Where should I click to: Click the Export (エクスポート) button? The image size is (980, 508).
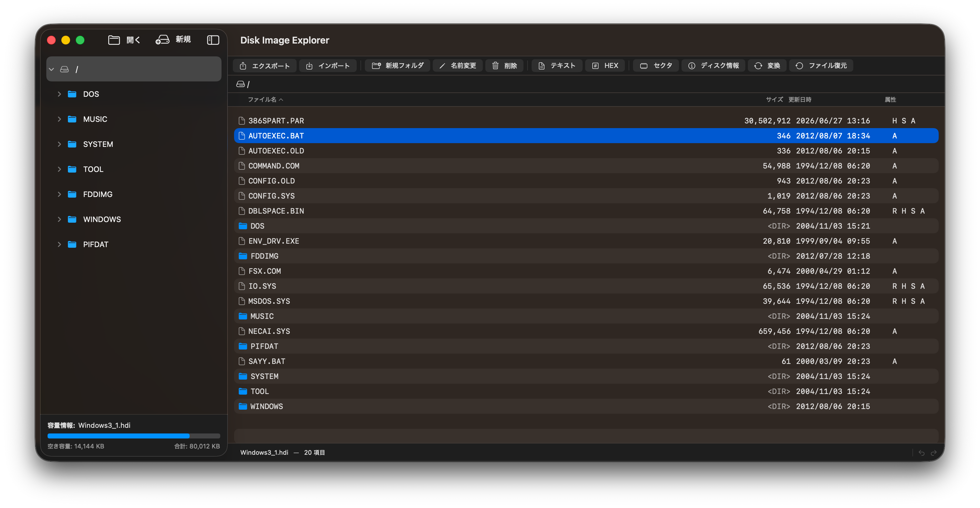[265, 65]
